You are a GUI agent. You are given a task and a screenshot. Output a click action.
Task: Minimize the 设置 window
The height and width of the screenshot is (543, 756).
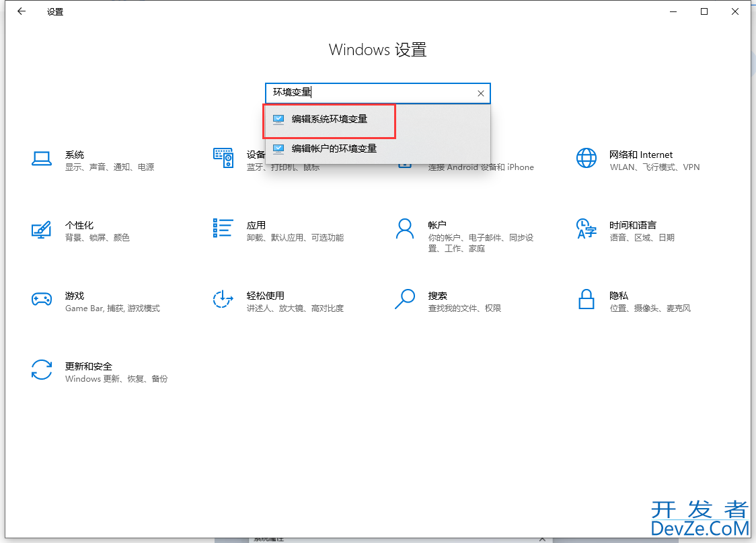(x=673, y=11)
